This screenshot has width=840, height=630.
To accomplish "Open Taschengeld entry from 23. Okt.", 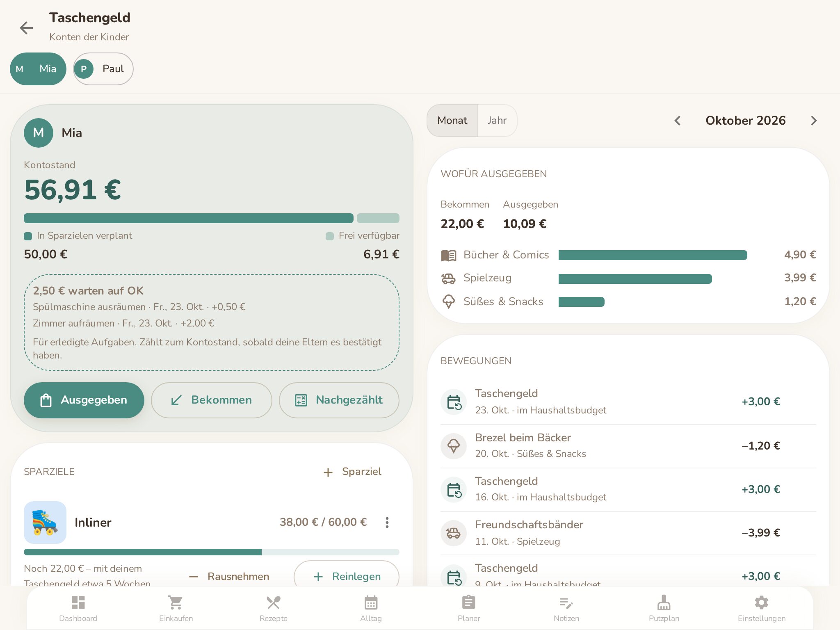I will coord(628,402).
